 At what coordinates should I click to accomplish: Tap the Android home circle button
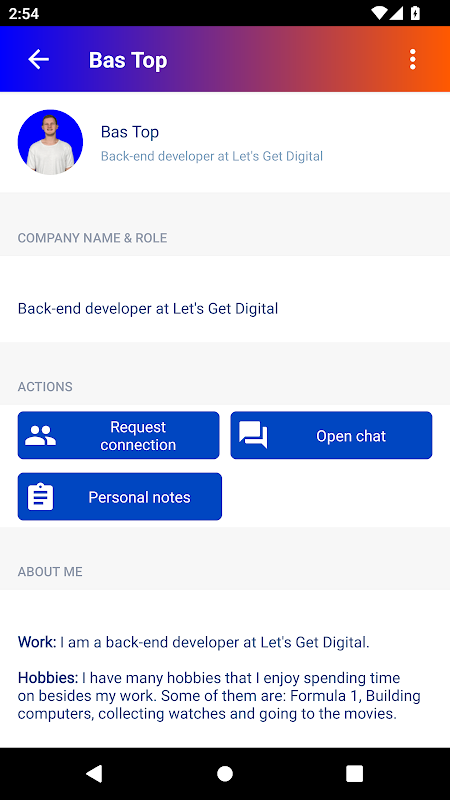point(225,773)
